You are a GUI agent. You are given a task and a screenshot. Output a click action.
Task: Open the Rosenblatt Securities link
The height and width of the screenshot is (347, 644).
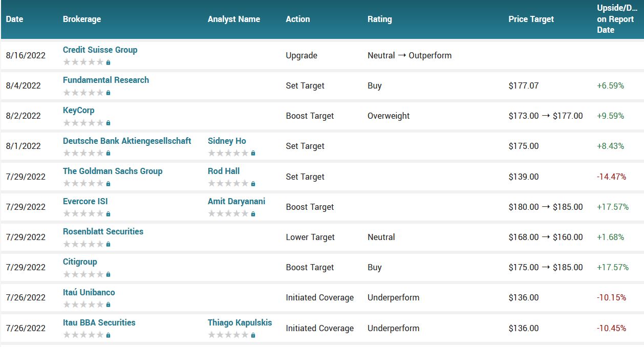click(x=103, y=231)
